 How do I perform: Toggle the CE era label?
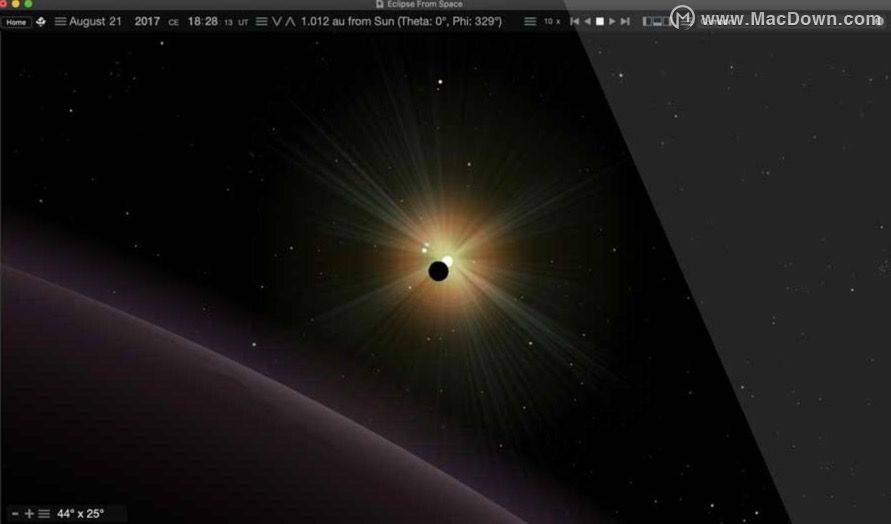point(173,23)
